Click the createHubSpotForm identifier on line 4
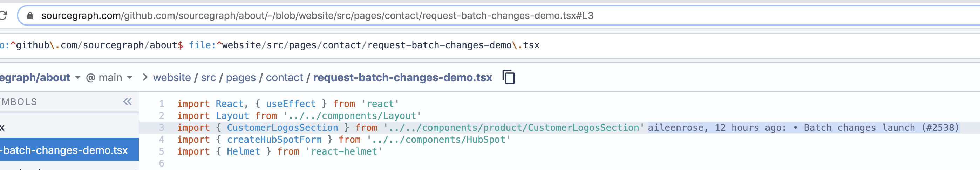Screen dimensions: 980x170 (274, 140)
